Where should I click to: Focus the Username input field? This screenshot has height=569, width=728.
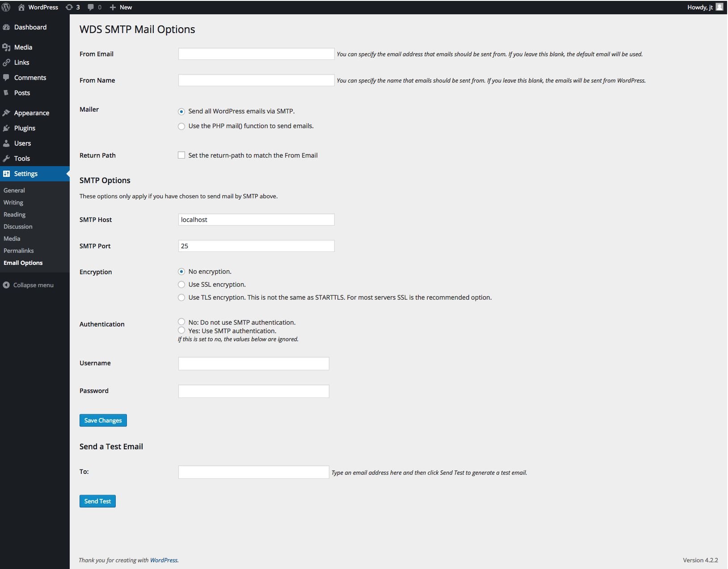pos(254,364)
